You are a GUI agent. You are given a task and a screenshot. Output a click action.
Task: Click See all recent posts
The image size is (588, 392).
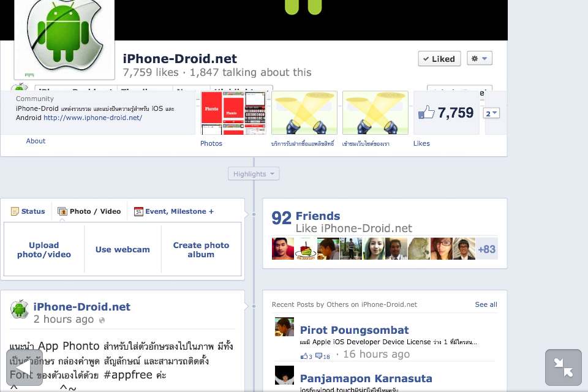click(486, 304)
